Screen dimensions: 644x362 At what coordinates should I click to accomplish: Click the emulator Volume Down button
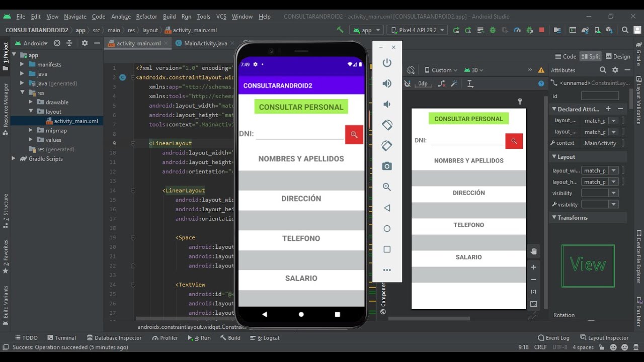(x=387, y=104)
